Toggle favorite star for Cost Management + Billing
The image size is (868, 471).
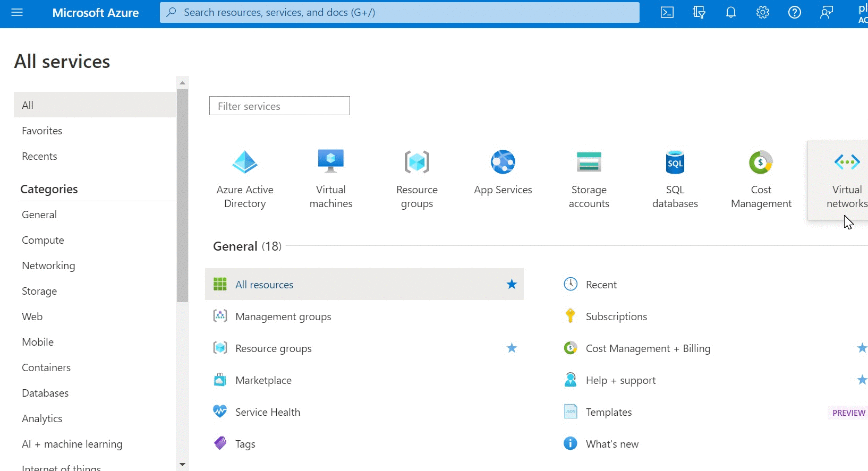[862, 348]
